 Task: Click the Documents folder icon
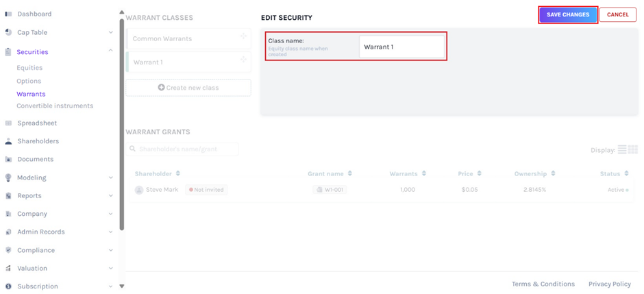coord(8,159)
